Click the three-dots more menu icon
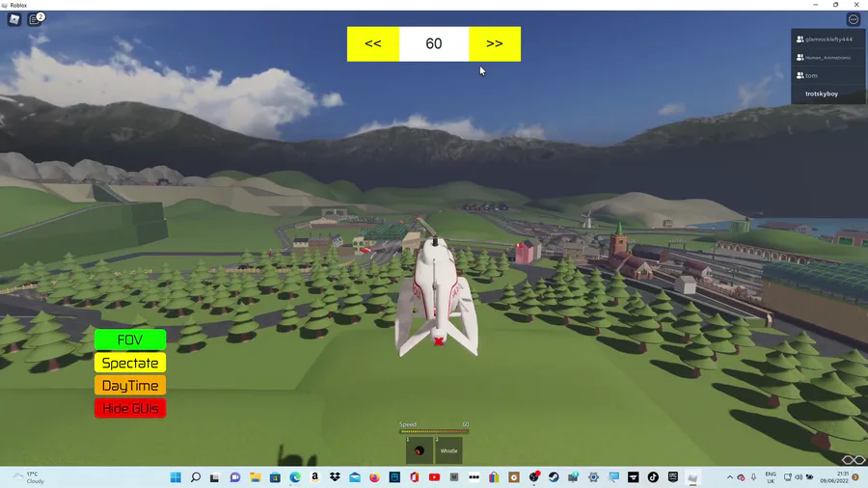This screenshot has height=488, width=868. pyautogui.click(x=854, y=19)
